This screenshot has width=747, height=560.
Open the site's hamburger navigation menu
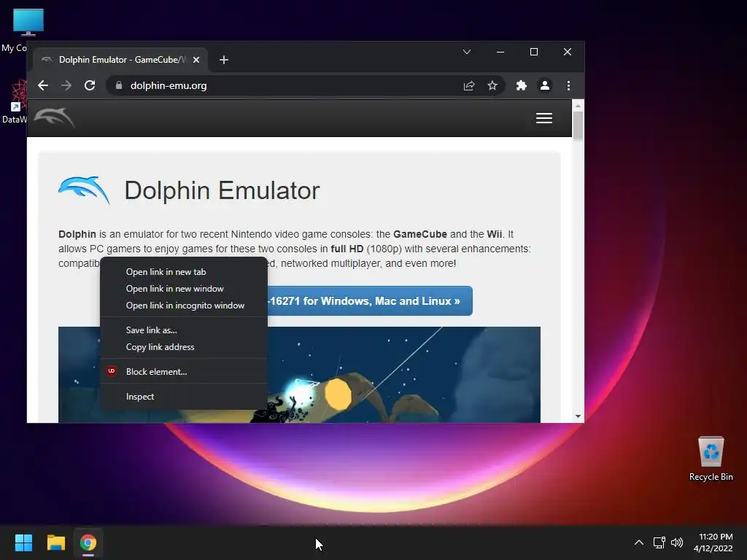click(x=544, y=117)
